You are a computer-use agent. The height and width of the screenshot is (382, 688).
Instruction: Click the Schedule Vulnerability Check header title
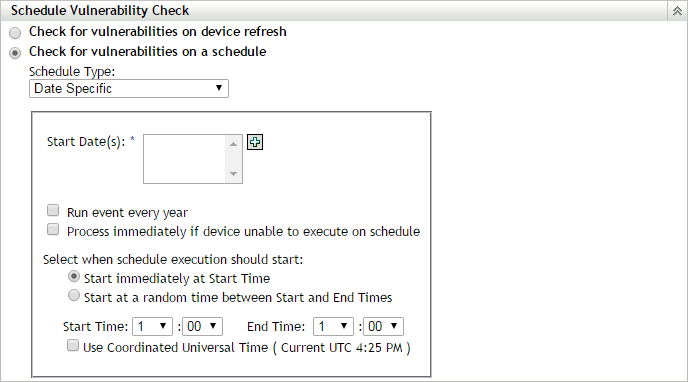click(x=100, y=11)
